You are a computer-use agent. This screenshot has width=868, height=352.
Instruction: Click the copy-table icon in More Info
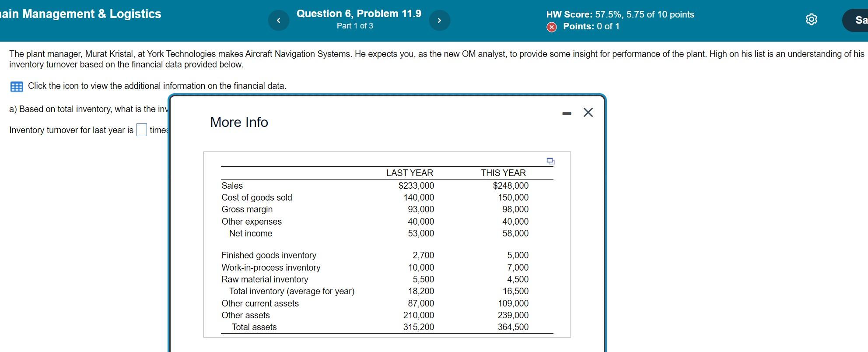551,161
